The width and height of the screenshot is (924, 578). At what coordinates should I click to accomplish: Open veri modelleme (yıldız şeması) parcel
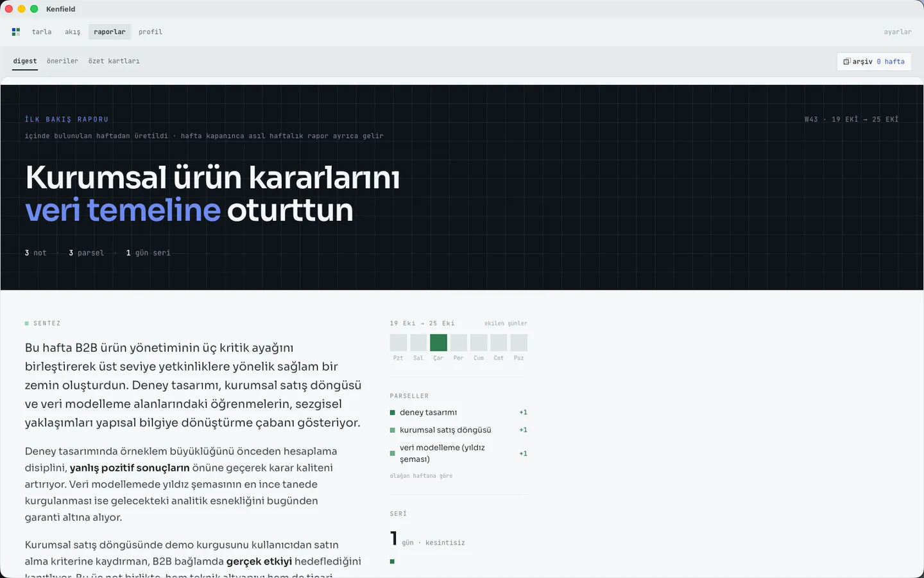point(459,453)
